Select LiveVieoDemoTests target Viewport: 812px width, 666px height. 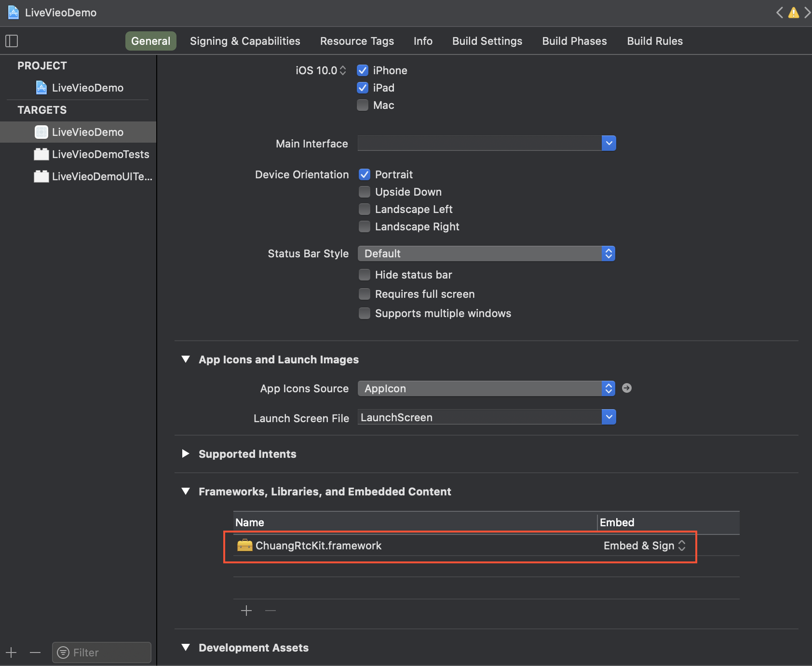coord(92,154)
